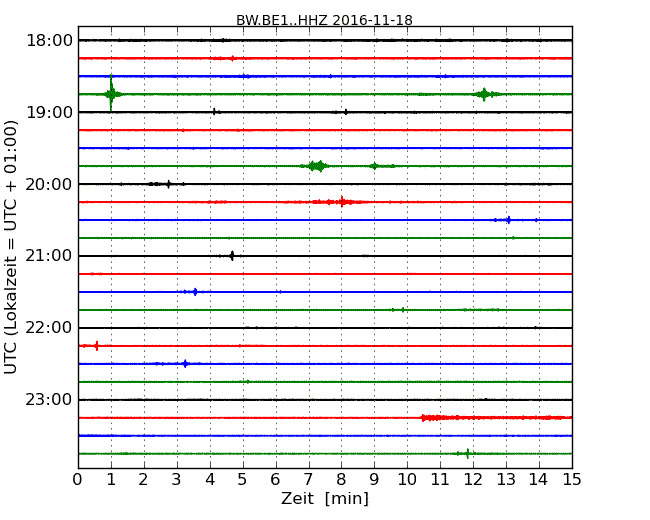The width and height of the screenshot is (650, 520).
Task: Select the 22:00 time label
Action: (50, 328)
